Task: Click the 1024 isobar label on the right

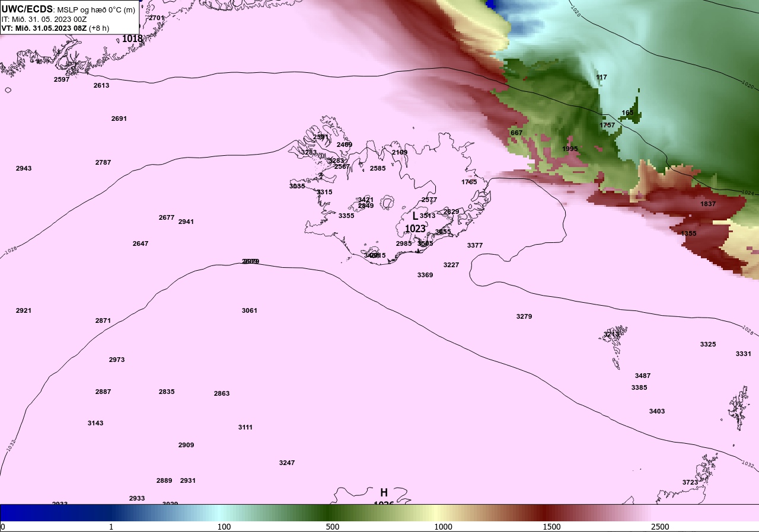Action: [x=748, y=193]
